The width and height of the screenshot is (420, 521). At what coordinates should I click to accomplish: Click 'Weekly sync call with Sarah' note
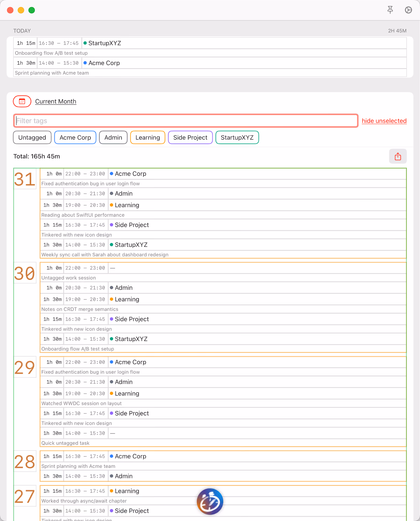pyautogui.click(x=105, y=255)
